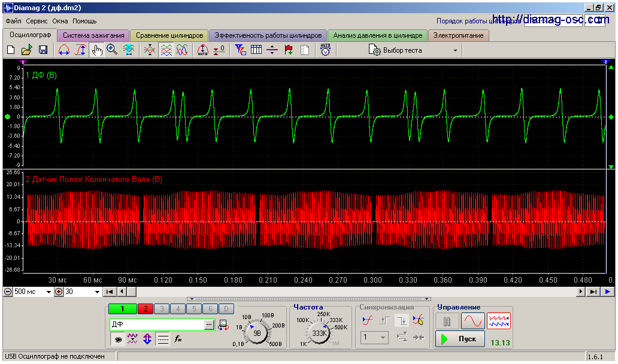This screenshot has width=618, height=364.
Task: Open the Файл menu
Action: (x=13, y=21)
